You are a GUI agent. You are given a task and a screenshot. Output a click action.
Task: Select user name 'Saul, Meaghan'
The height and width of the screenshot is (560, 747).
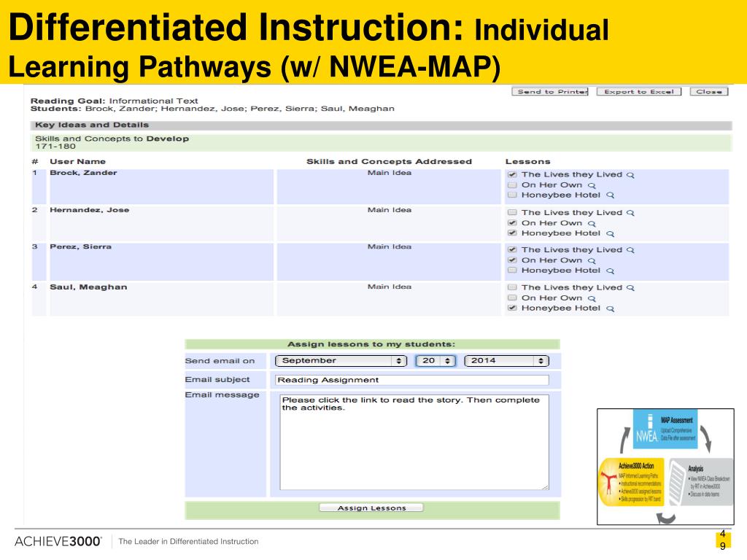(88, 287)
